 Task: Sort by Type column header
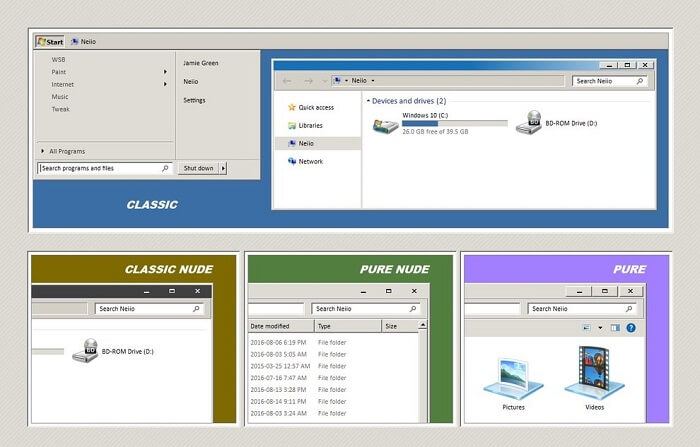click(x=348, y=326)
